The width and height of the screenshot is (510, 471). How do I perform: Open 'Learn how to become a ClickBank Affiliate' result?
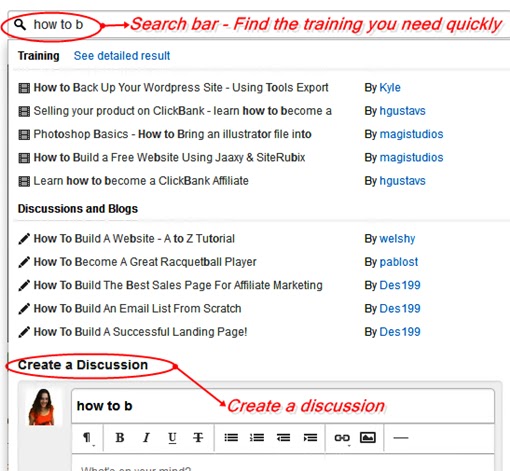141,181
